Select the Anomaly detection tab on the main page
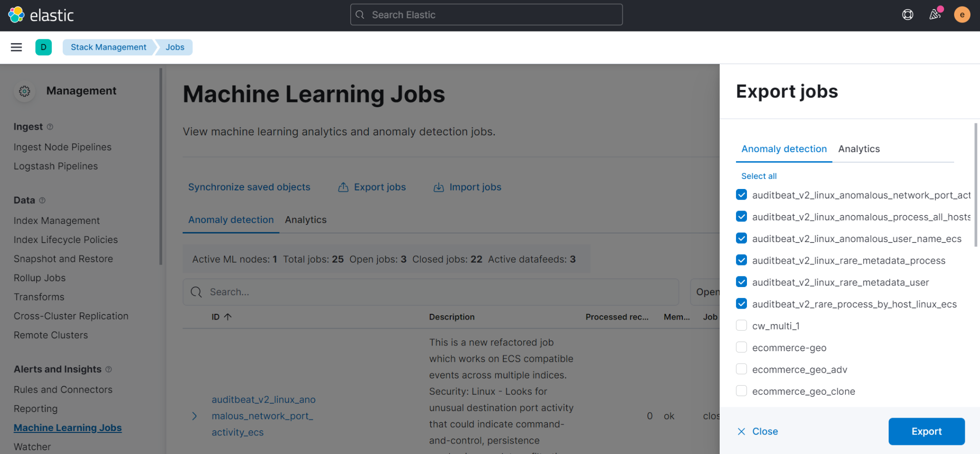The image size is (980, 454). [231, 220]
